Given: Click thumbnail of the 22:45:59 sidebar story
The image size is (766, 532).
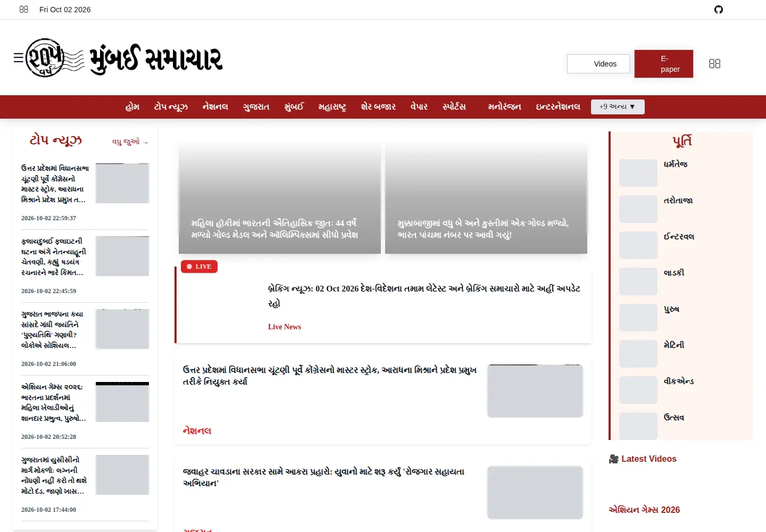Looking at the screenshot, I should 122,256.
